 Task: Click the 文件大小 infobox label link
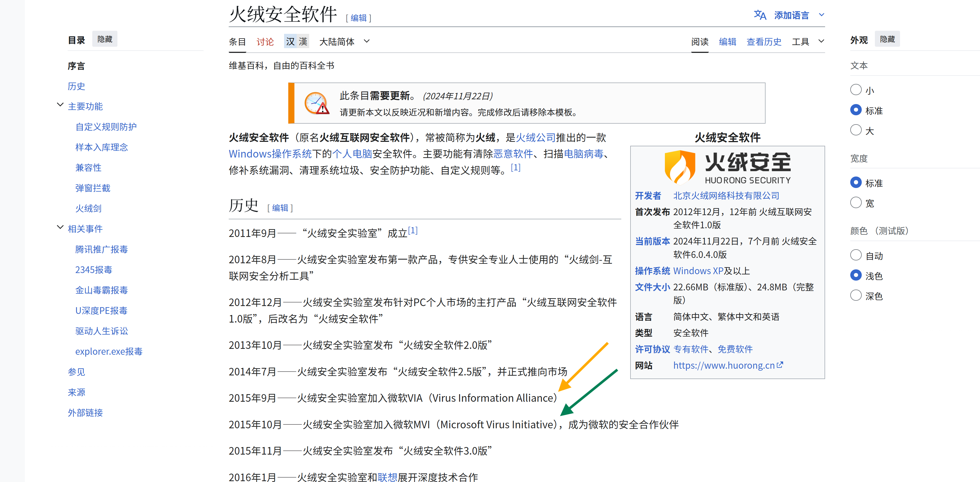pyautogui.click(x=652, y=287)
